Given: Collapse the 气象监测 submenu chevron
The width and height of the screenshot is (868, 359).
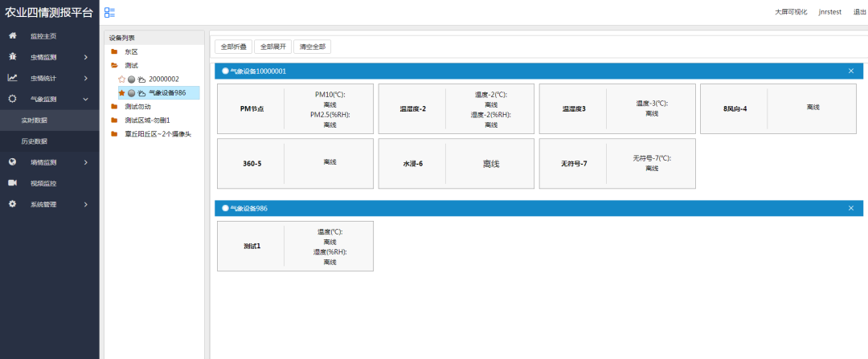Looking at the screenshot, I should pyautogui.click(x=86, y=99).
